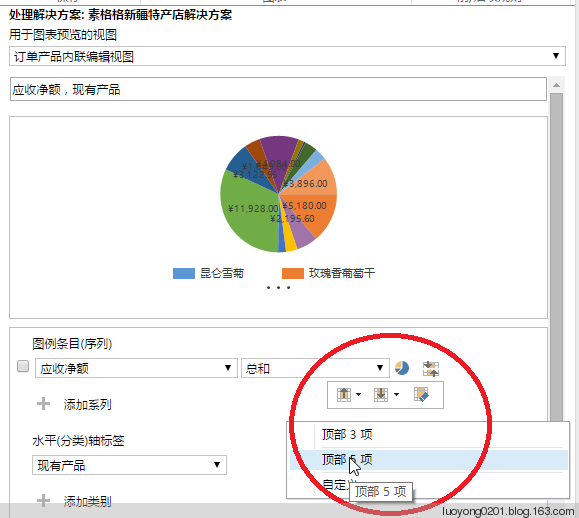Image resolution: width=579 pixels, height=518 pixels.
Task: Click the 添加系列 link
Action: click(x=87, y=405)
